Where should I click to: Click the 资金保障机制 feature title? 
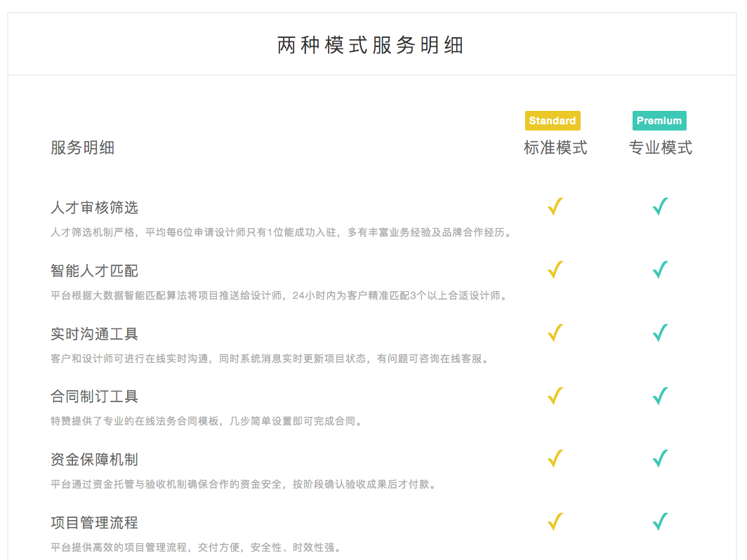pos(95,460)
